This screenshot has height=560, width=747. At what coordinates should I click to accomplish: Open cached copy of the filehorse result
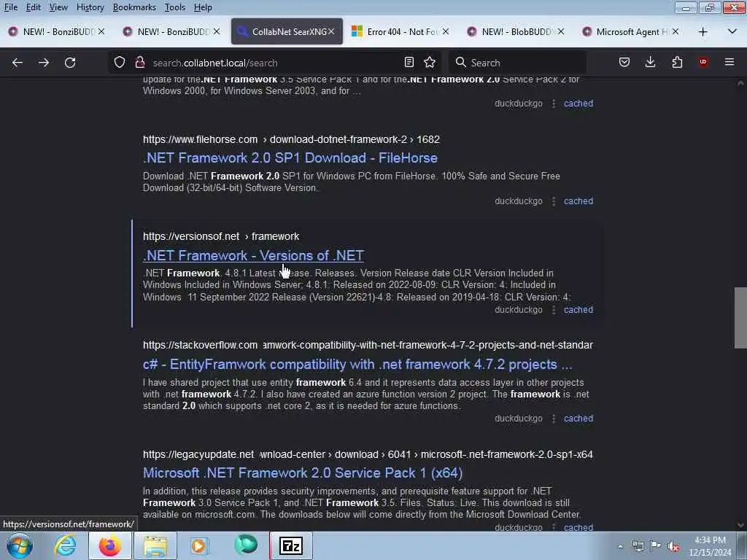(x=578, y=201)
